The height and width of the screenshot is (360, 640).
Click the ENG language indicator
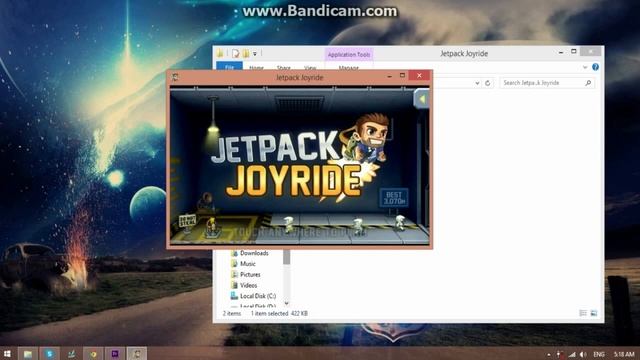point(599,354)
